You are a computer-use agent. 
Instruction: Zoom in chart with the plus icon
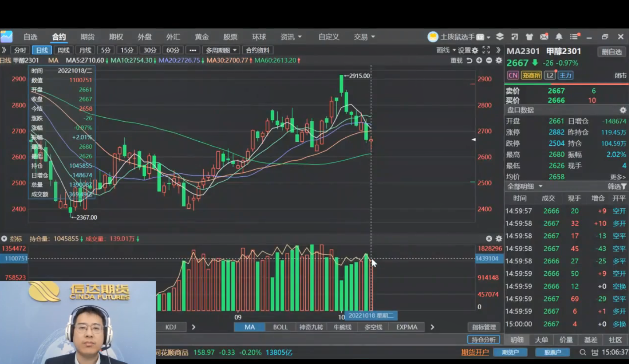[x=479, y=60]
